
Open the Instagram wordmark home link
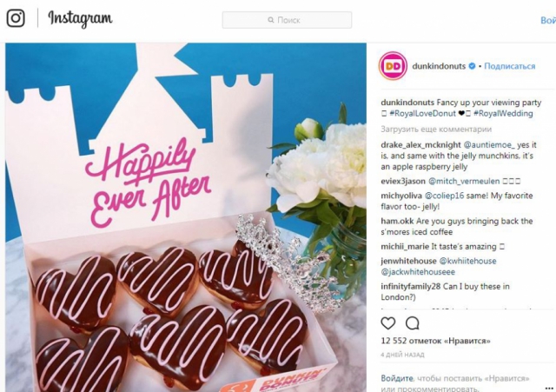coord(80,18)
